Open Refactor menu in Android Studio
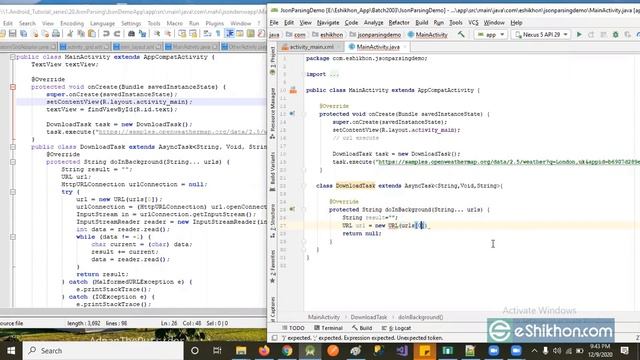Viewport: 640px width, 360px height. coord(399,23)
